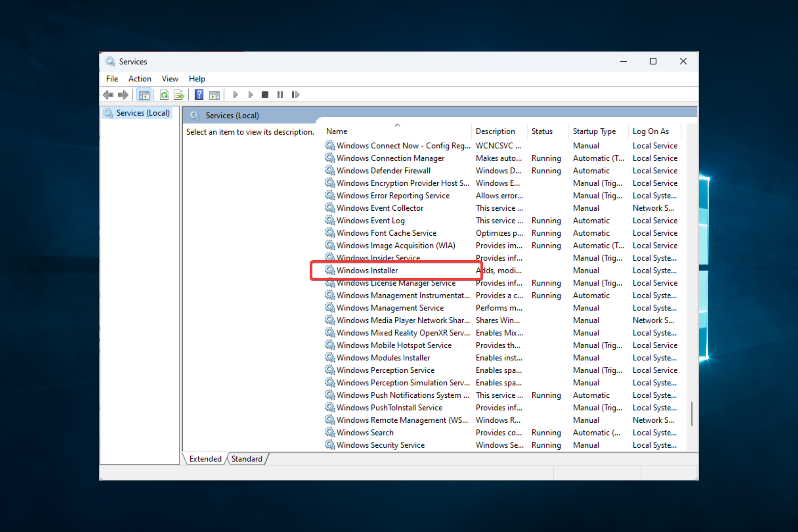The height and width of the screenshot is (532, 798).
Task: Click gear icon beside Windows Event Collector
Action: click(x=330, y=208)
